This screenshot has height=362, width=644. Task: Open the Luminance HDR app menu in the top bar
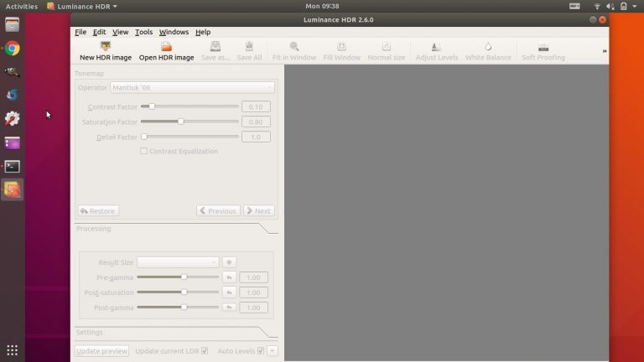tap(82, 6)
